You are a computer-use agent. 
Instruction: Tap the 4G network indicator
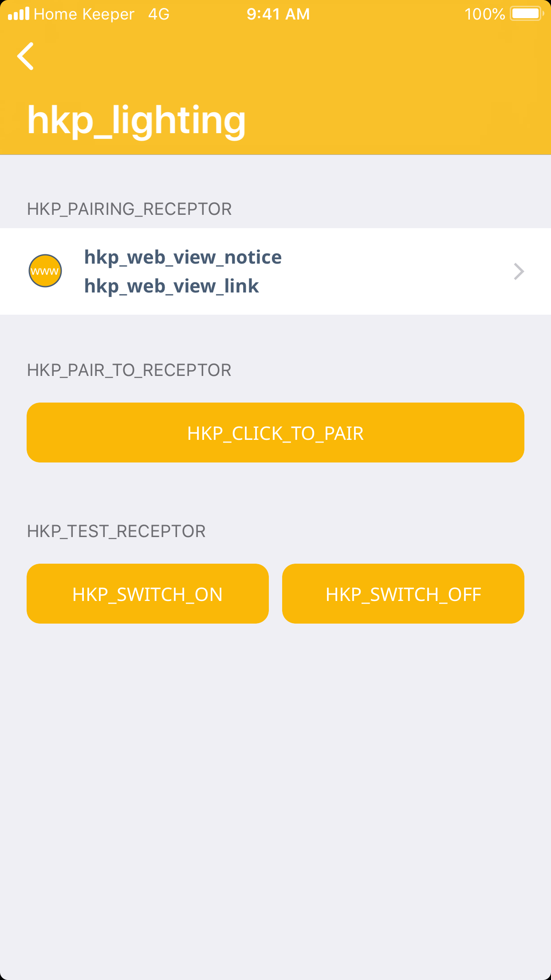pos(159,14)
